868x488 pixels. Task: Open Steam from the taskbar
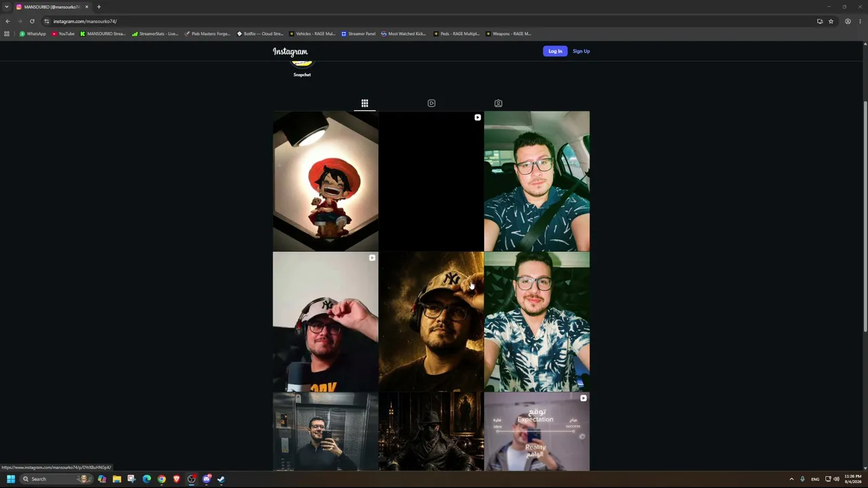click(221, 479)
